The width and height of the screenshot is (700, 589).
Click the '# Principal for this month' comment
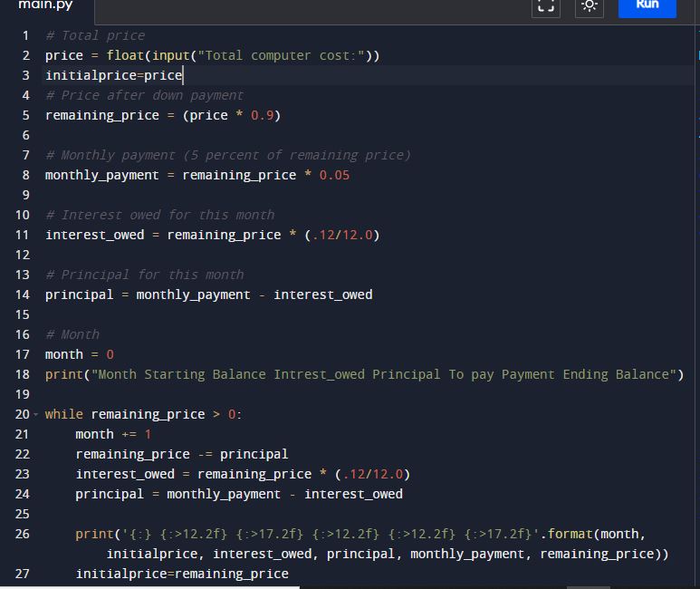[x=145, y=275]
